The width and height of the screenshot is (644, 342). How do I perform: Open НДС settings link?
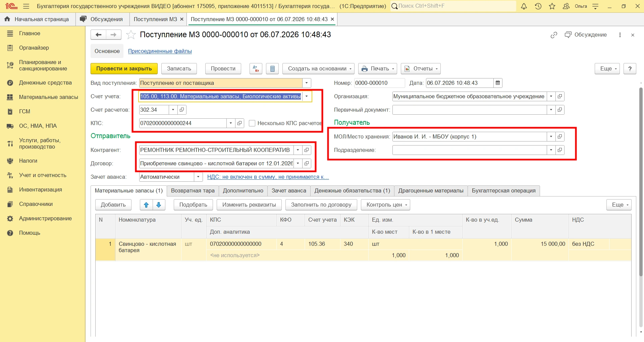click(268, 177)
